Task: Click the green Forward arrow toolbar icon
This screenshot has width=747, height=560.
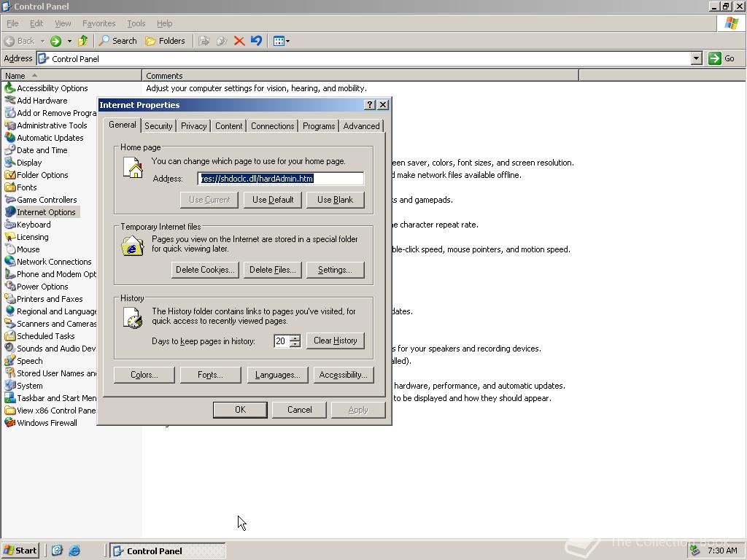Action: coord(55,41)
